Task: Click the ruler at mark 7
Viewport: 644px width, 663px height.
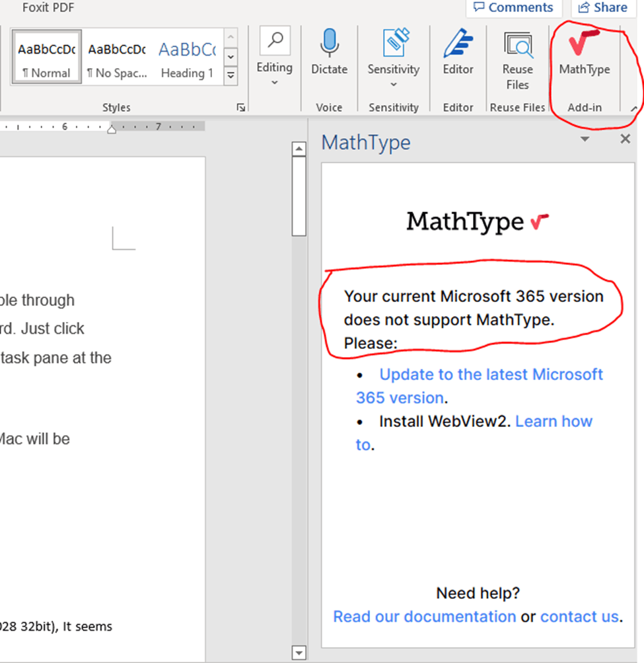Action: tap(158, 126)
